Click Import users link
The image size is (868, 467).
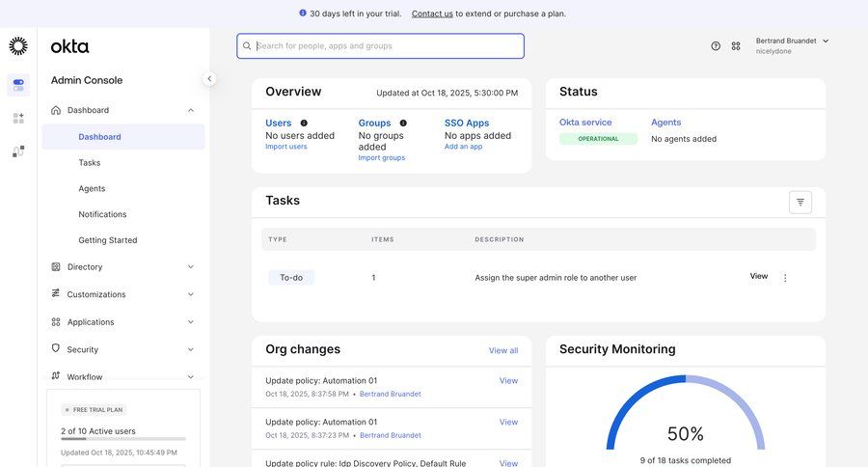pos(286,147)
